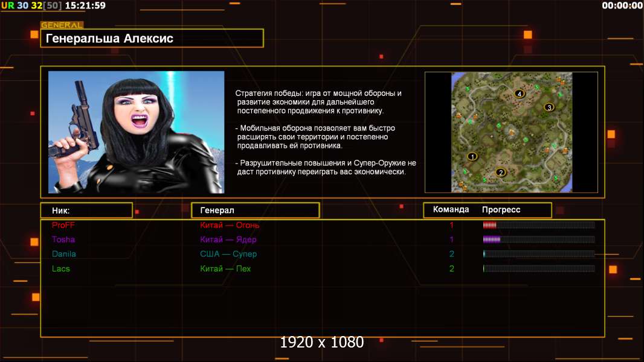
Task: Click the yellow GENERAL tag above the title
Action: pyautogui.click(x=62, y=25)
